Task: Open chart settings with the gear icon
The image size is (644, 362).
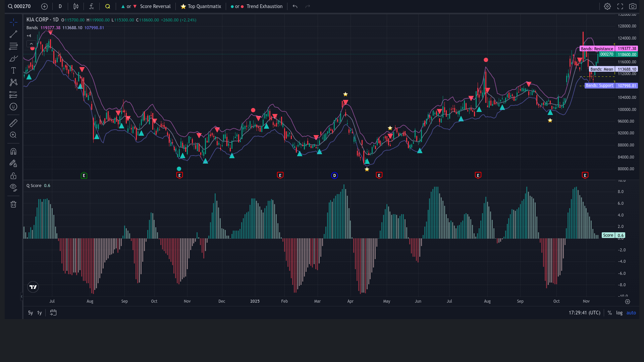Action: coord(607,6)
